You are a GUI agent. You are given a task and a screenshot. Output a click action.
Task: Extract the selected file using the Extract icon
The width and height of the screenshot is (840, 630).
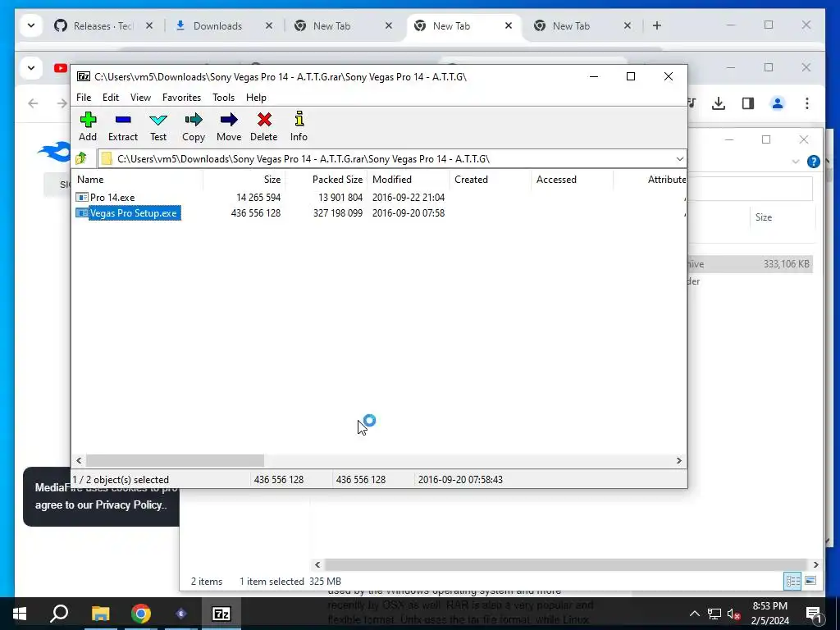[123, 126]
